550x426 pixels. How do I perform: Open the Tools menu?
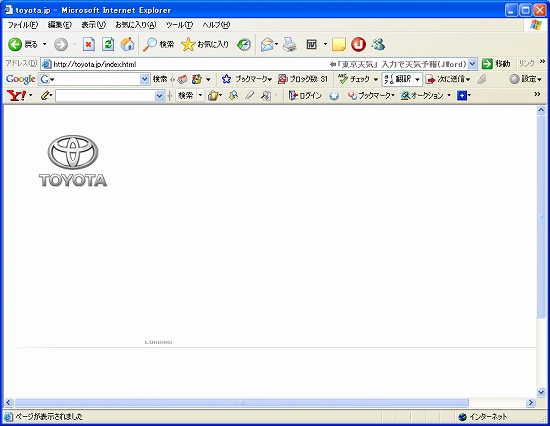179,25
